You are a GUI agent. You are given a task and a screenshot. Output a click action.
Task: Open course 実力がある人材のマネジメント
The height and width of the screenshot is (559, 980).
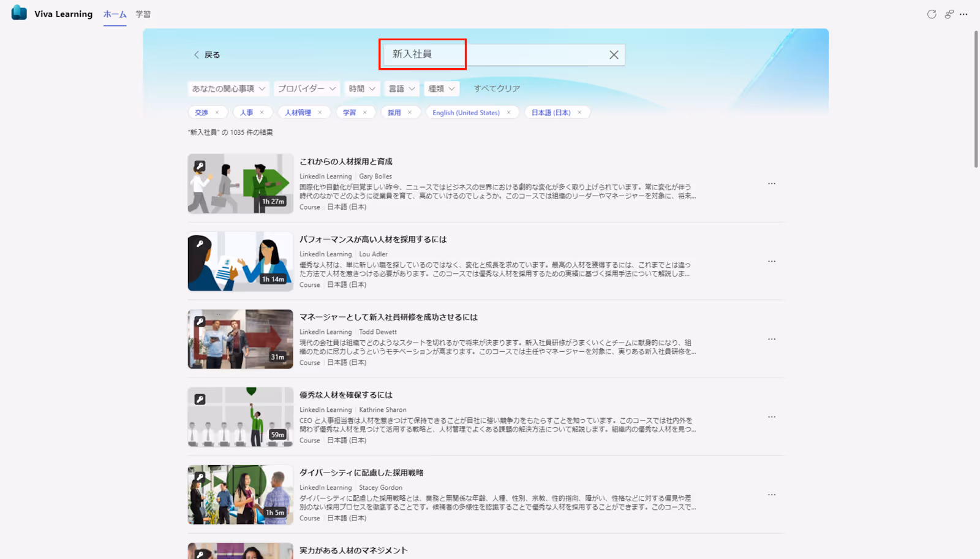point(353,550)
